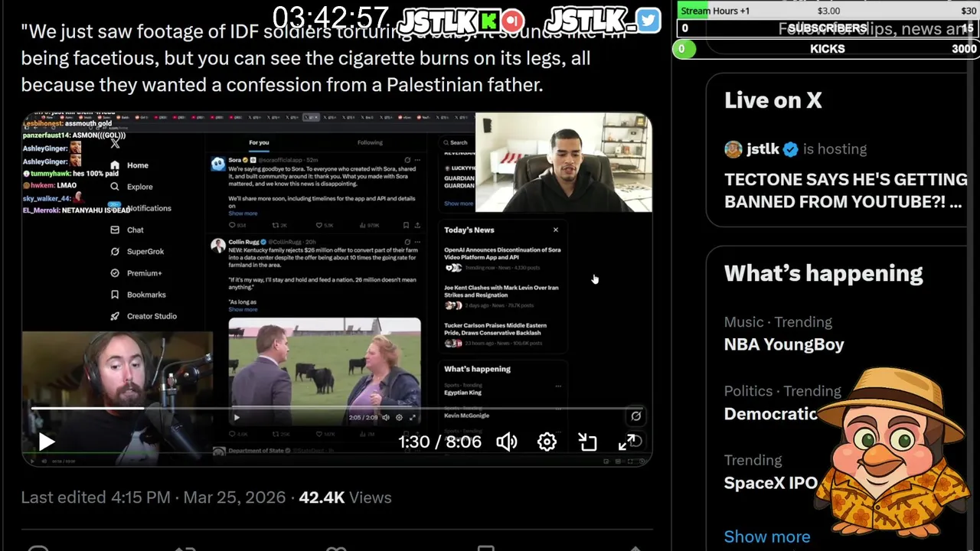This screenshot has width=980, height=551.
Task: Bookmark the Sora post
Action: point(406,225)
